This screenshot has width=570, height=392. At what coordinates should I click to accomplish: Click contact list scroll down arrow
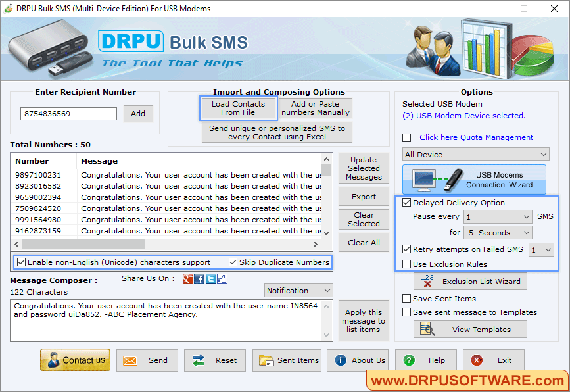pyautogui.click(x=327, y=233)
